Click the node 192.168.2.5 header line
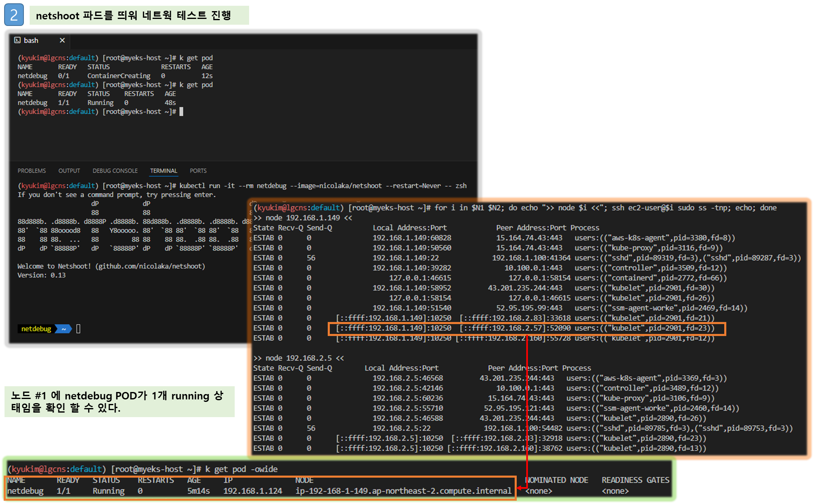Image resolution: width=814 pixels, height=504 pixels. point(299,358)
